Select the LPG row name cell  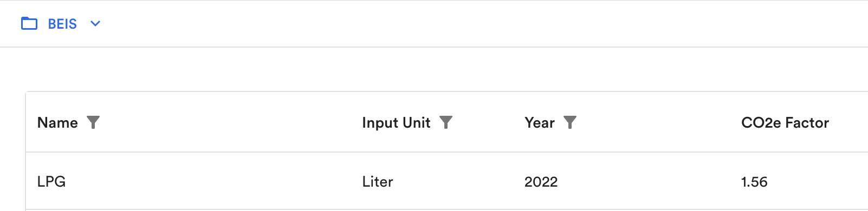click(x=51, y=181)
